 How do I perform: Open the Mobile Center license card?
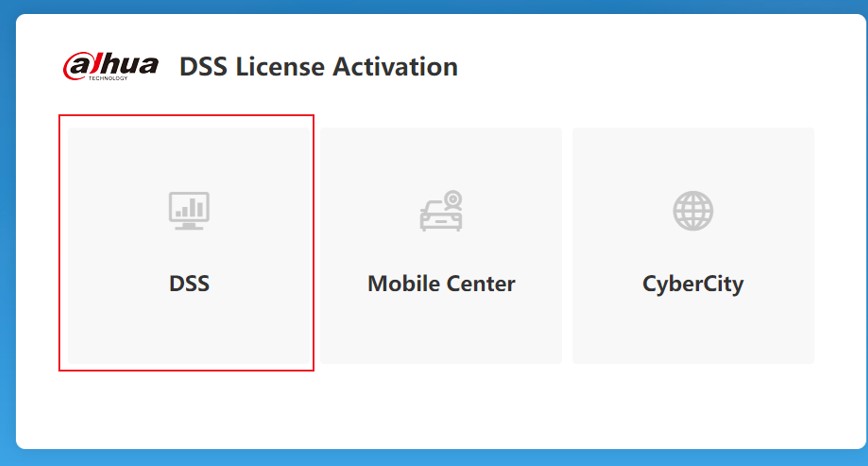[441, 245]
